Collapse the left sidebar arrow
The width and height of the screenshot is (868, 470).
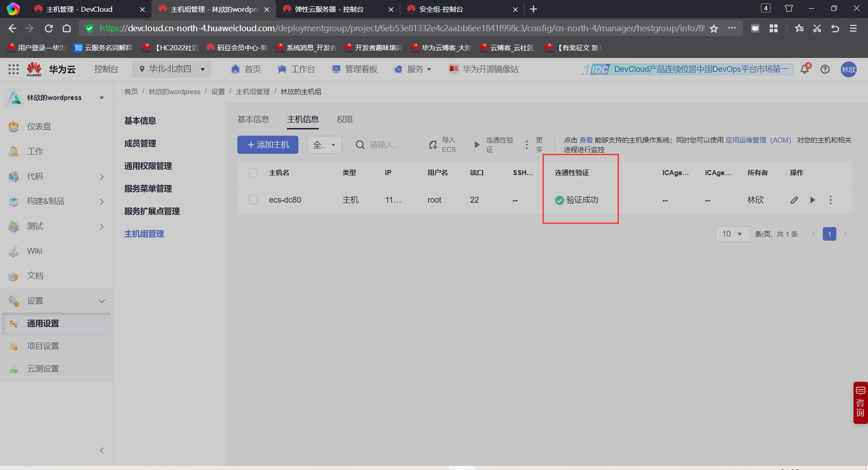[102, 451]
